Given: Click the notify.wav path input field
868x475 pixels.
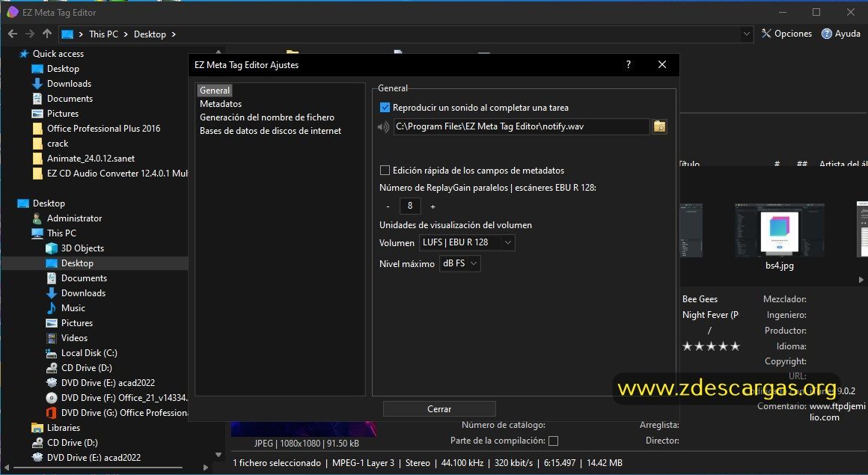Looking at the screenshot, I should coord(522,126).
